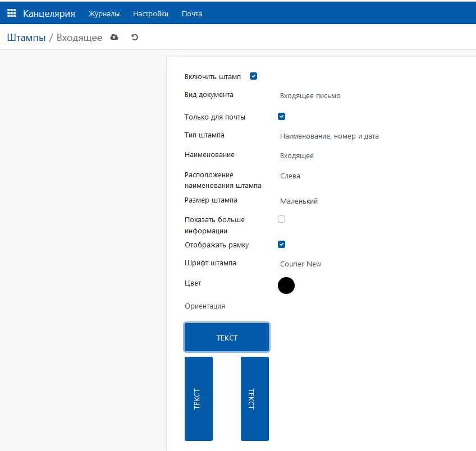Click the Наименование field Входящее

[296, 156]
